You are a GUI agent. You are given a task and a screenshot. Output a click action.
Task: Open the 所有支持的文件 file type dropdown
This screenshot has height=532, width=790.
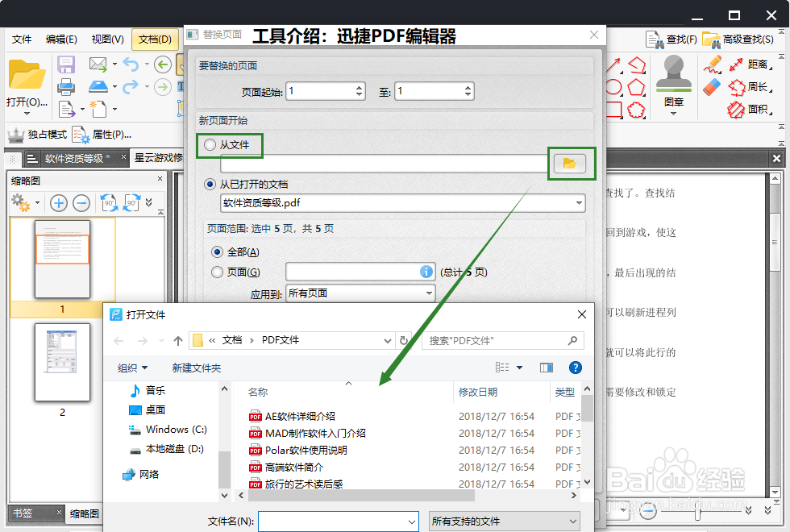point(505,522)
